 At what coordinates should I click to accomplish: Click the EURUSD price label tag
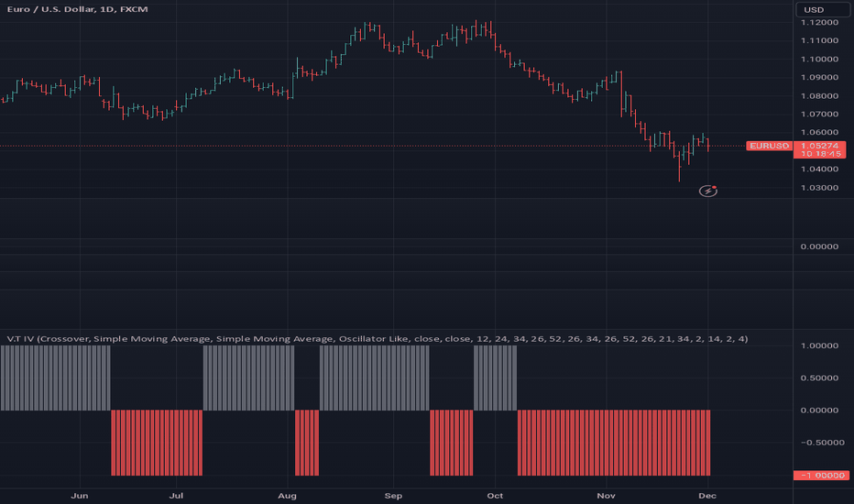[769, 146]
